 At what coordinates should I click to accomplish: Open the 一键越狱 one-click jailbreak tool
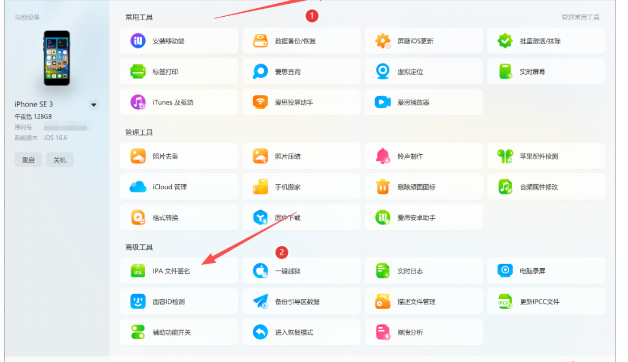[x=301, y=271]
